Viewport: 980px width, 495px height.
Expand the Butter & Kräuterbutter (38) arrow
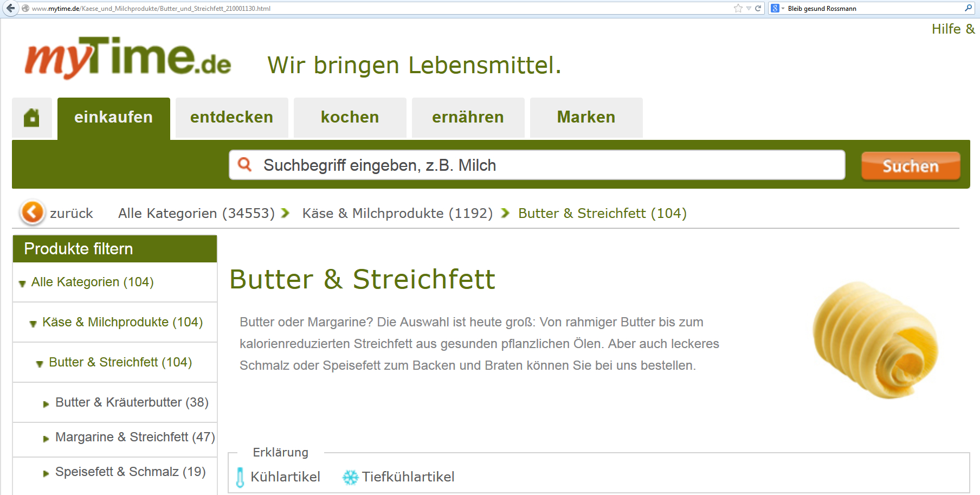pos(46,404)
